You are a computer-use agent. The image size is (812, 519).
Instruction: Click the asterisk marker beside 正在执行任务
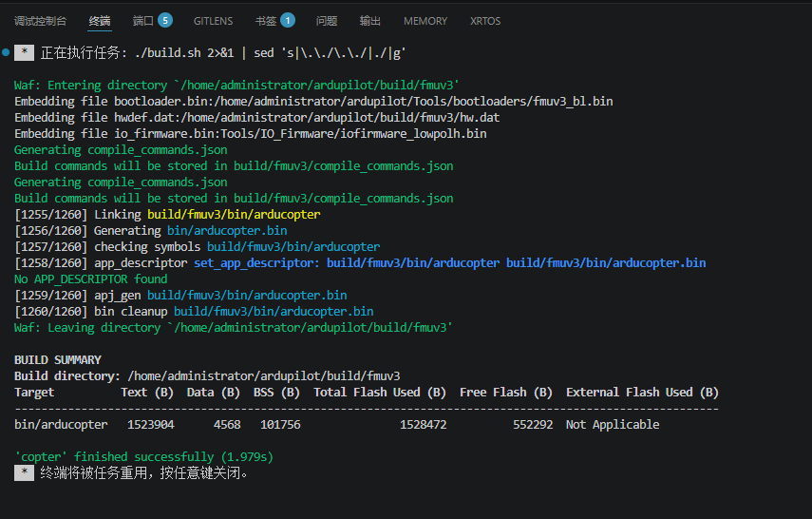24,52
